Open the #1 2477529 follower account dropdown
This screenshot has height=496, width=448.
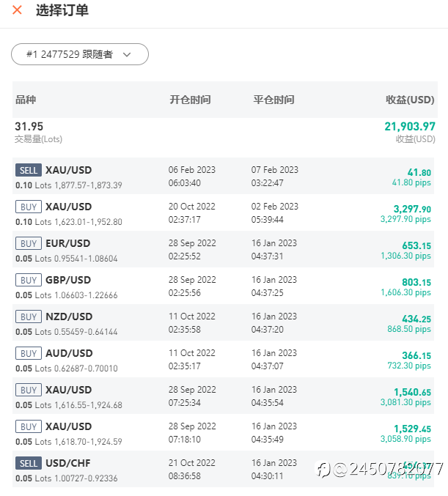tap(80, 54)
